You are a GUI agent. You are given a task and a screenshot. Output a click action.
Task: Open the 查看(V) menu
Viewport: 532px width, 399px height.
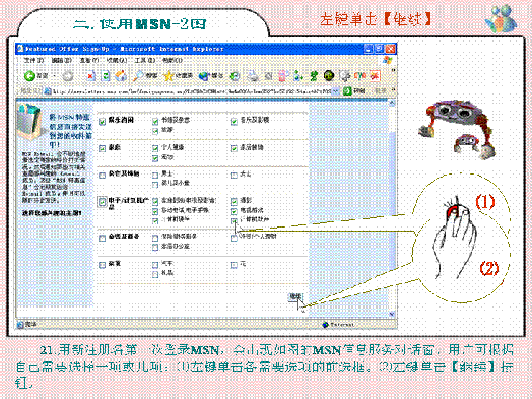point(89,60)
